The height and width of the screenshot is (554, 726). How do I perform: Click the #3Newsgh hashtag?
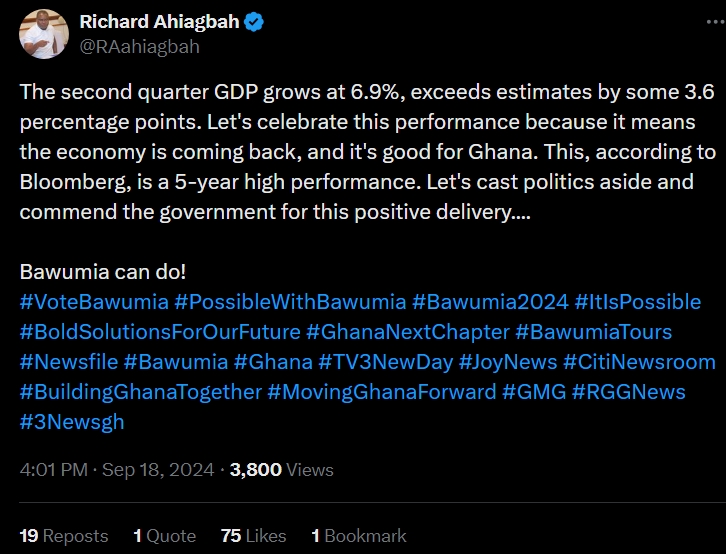click(x=71, y=421)
